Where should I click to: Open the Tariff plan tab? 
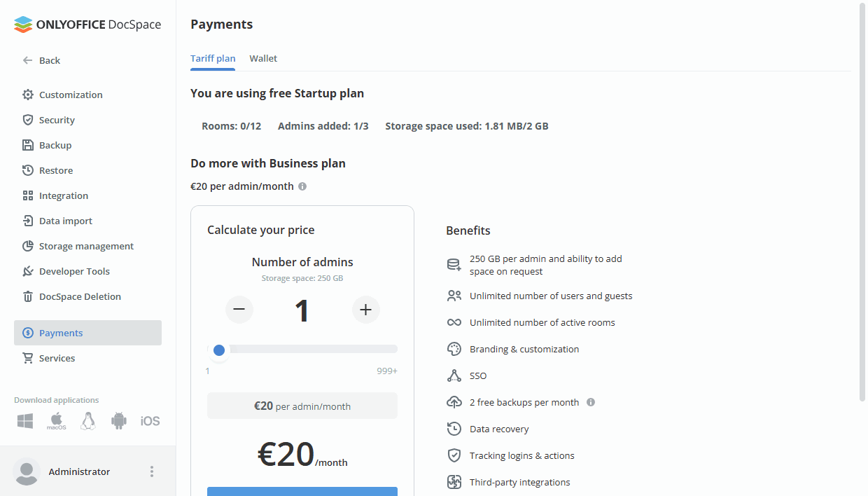click(x=213, y=58)
